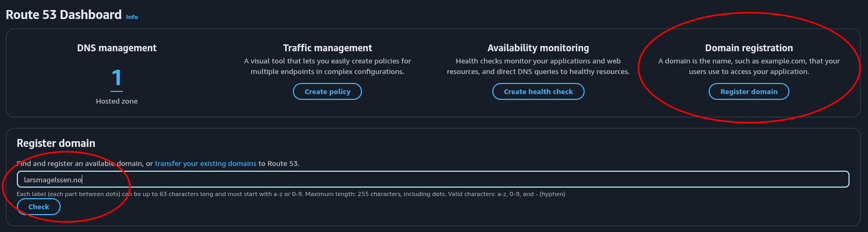This screenshot has height=232, width=868.
Task: Click the Domain registration example.com description text
Action: tap(748, 66)
